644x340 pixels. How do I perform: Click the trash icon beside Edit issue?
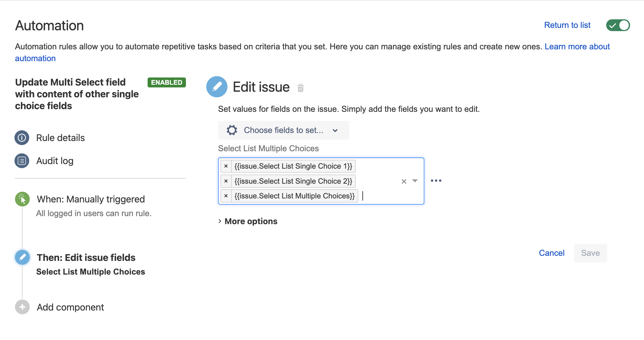point(301,88)
